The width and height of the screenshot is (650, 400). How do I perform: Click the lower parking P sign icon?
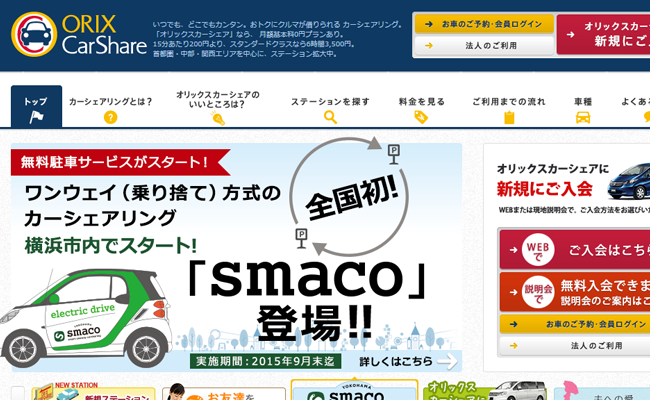[301, 238]
